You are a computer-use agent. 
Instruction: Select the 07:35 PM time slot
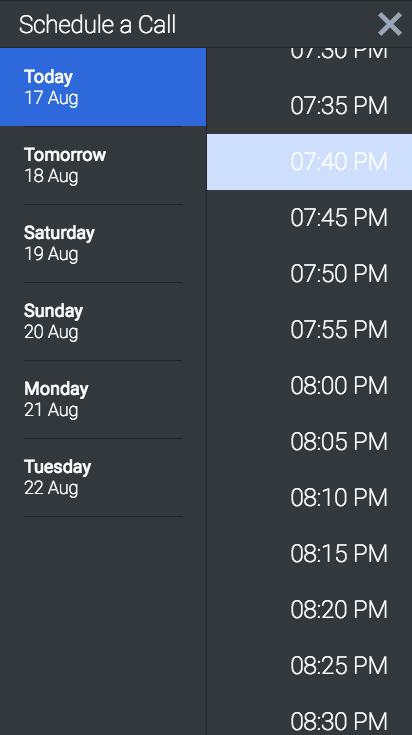click(x=309, y=105)
